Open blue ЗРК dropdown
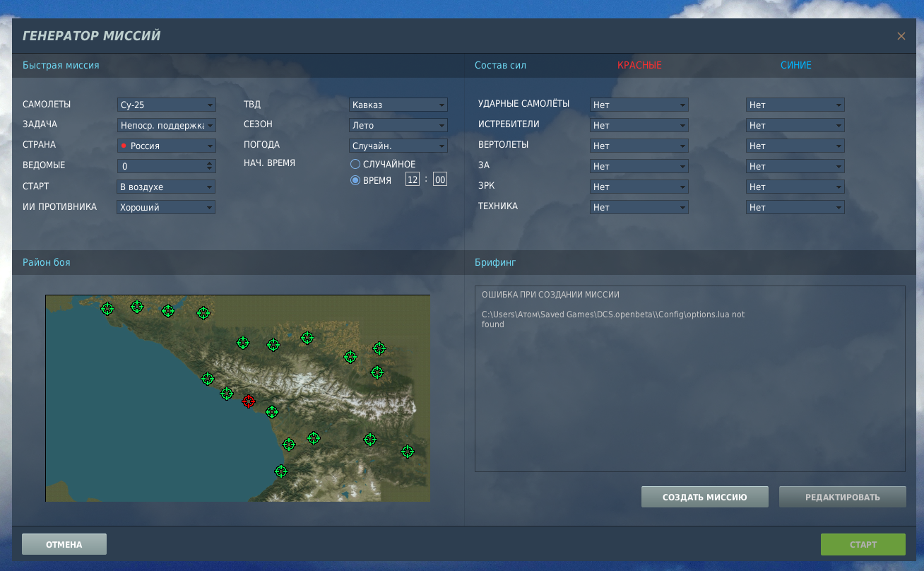 [x=795, y=187]
